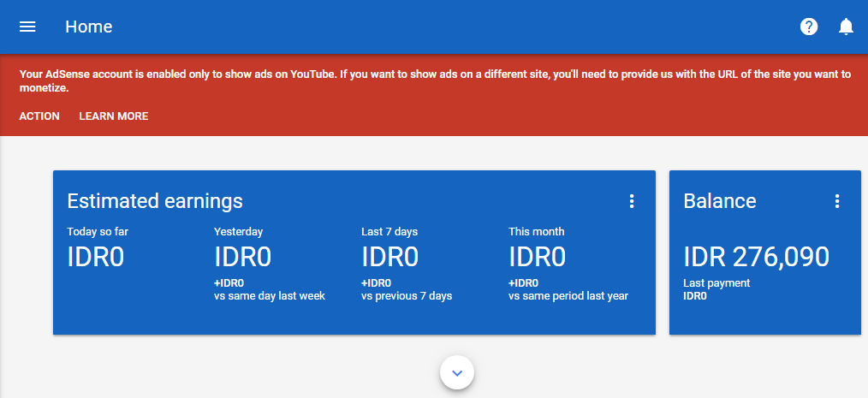Click the Balance card heading
The image size is (868, 398).
click(x=720, y=201)
